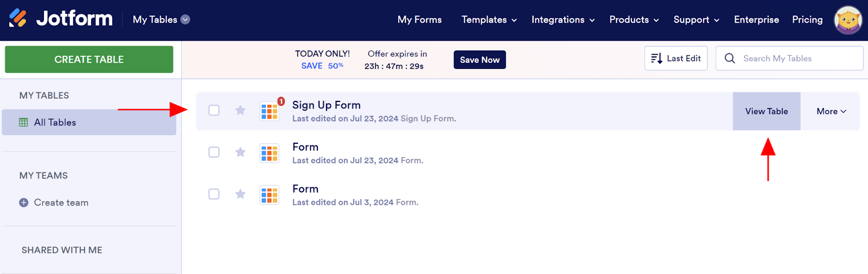This screenshot has height=274, width=868.
Task: Star the Form table edited Jul 3
Action: [240, 194]
